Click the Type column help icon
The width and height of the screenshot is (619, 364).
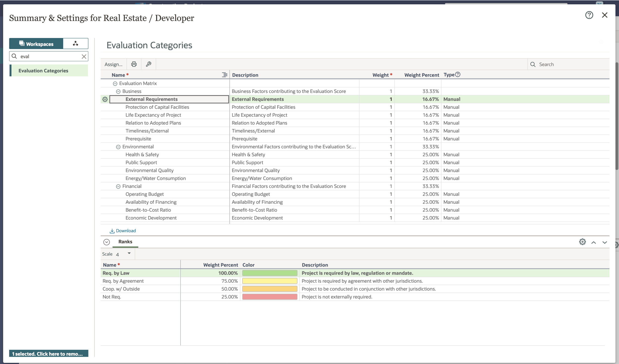[458, 74]
